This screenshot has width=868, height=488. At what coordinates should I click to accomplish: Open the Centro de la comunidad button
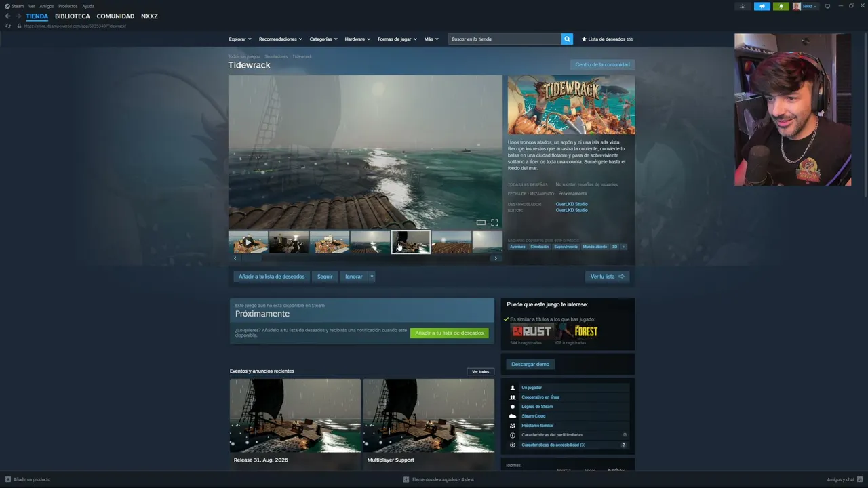click(x=602, y=65)
